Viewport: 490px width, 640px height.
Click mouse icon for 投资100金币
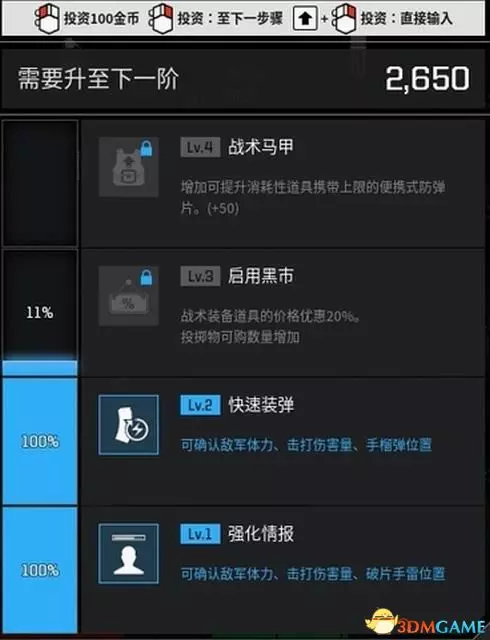pos(46,19)
